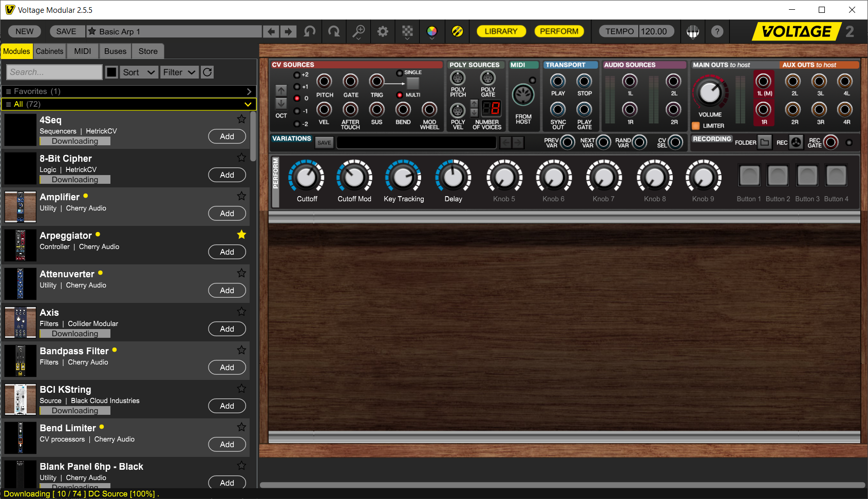Switch to the Store tab
868x499 pixels.
(x=148, y=51)
